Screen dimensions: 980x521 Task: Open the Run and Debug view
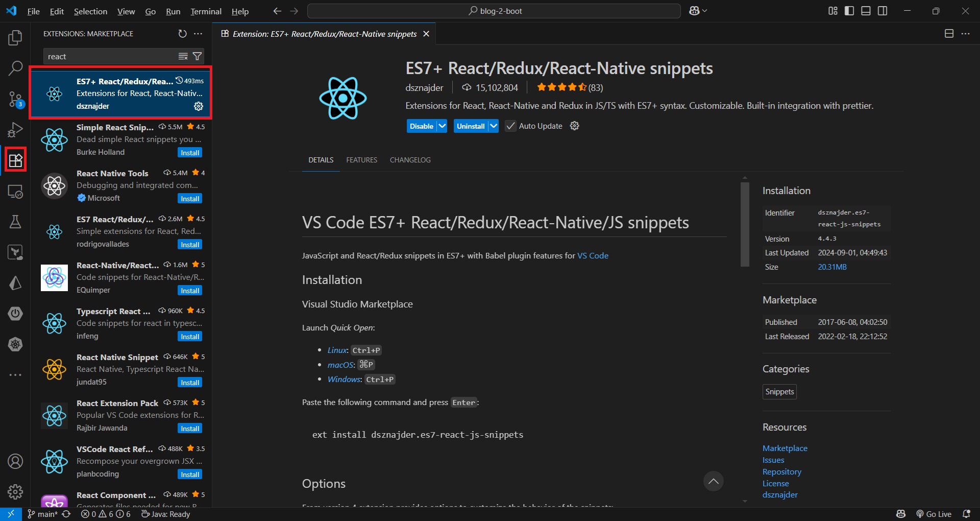tap(15, 130)
